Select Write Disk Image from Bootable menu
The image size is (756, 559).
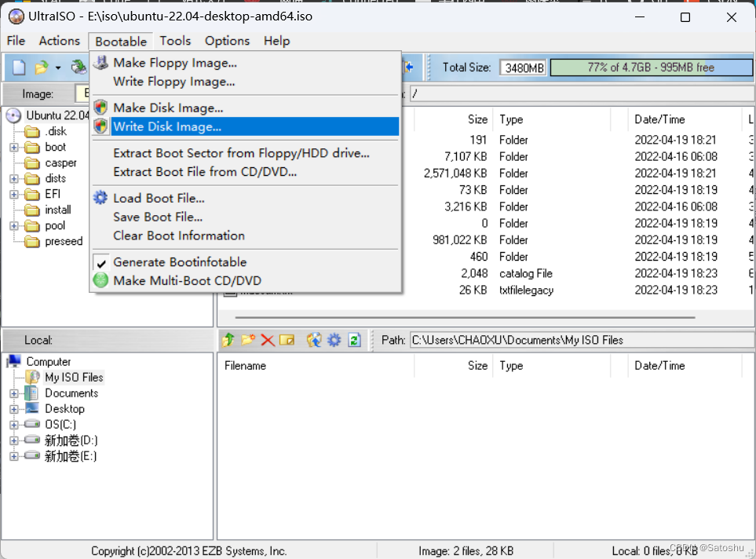[167, 126]
